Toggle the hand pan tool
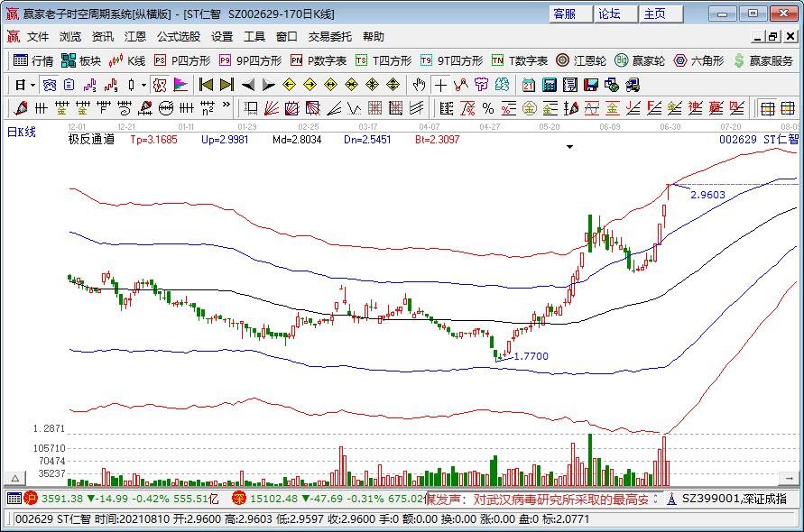Viewport: 804px width, 532px height. pyautogui.click(x=419, y=85)
